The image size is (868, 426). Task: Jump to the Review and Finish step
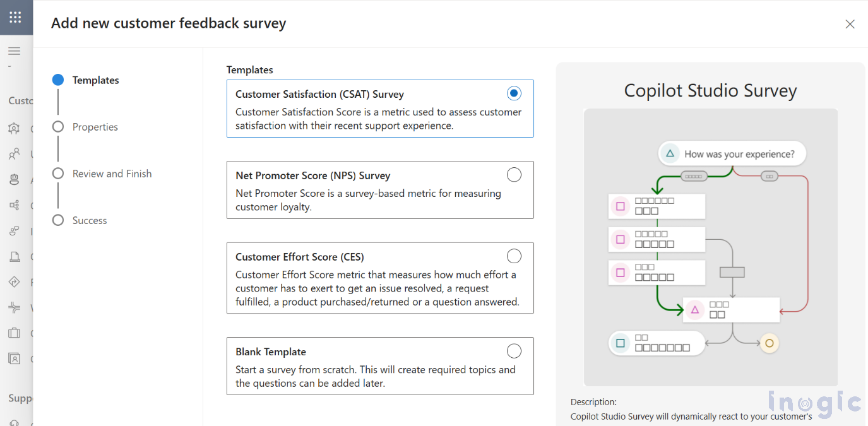[x=112, y=174]
